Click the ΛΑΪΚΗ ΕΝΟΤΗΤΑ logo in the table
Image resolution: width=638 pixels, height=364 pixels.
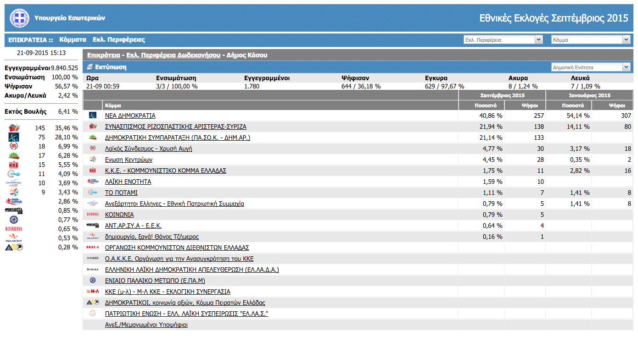click(x=93, y=182)
